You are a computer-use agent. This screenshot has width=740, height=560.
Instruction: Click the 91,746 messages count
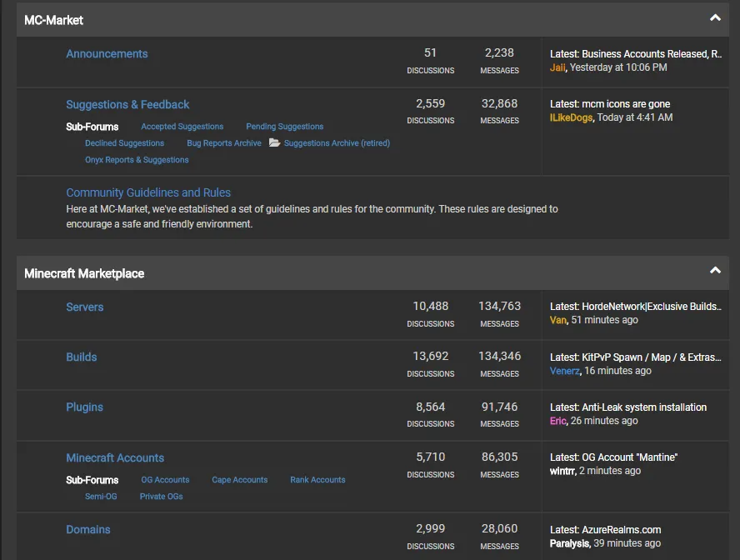pyautogui.click(x=499, y=407)
